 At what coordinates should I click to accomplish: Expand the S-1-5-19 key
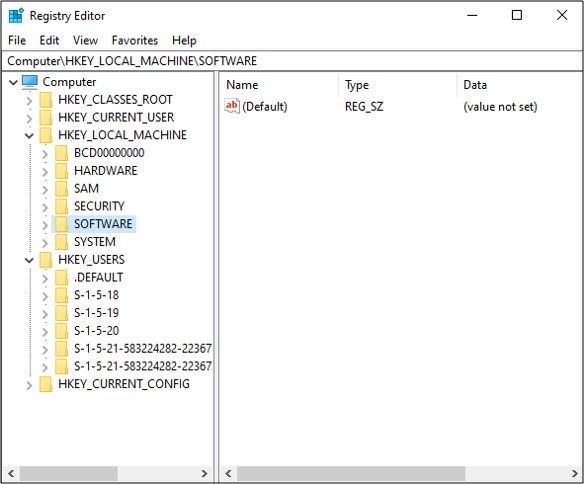(45, 314)
